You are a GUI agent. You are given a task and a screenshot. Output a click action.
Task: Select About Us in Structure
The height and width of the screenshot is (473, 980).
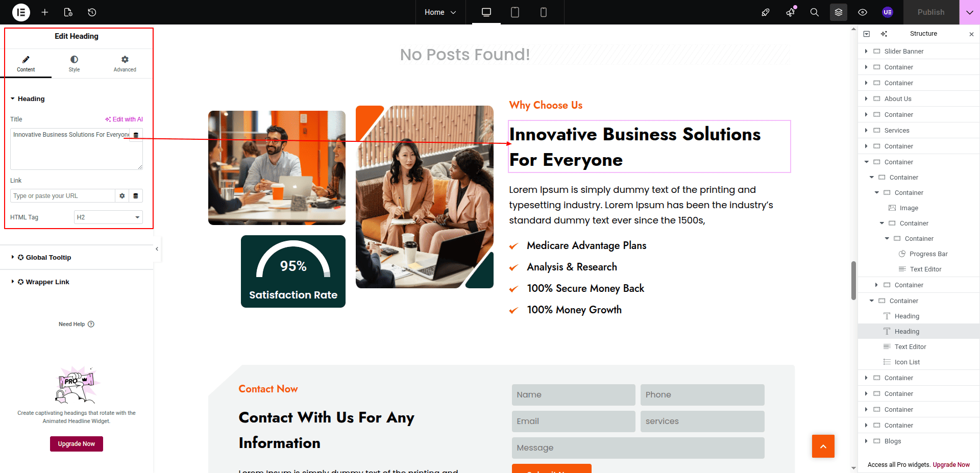point(898,99)
